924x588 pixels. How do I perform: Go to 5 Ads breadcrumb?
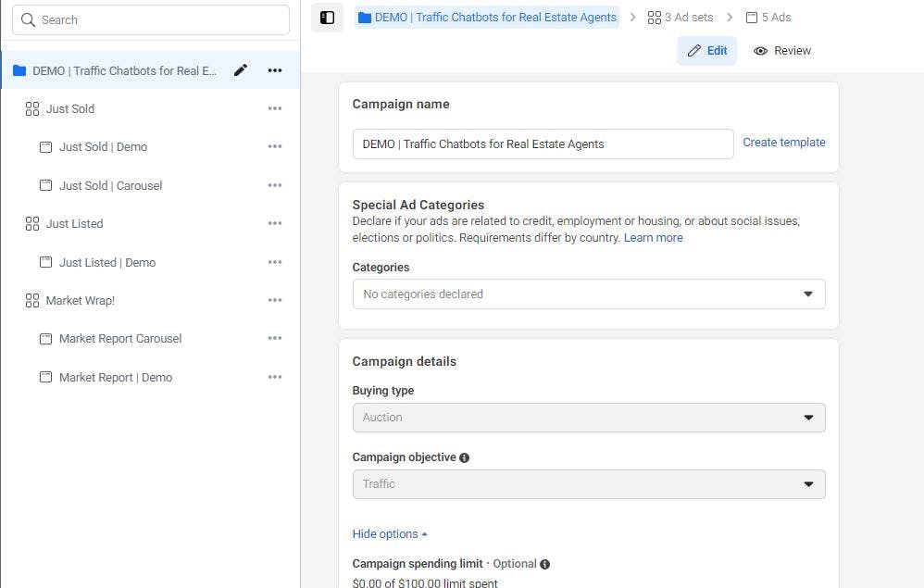click(x=768, y=18)
